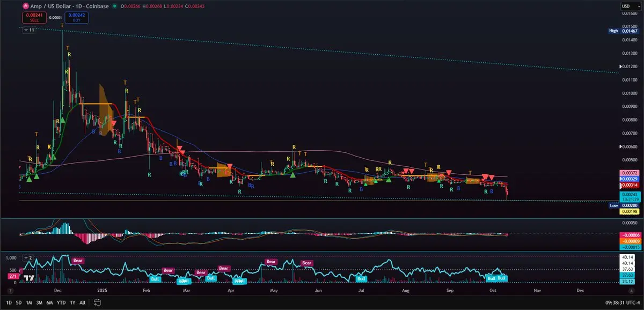Image resolution: width=644 pixels, height=310 pixels.
Task: Click the 0.00314 red price tag
Action: coord(629,184)
